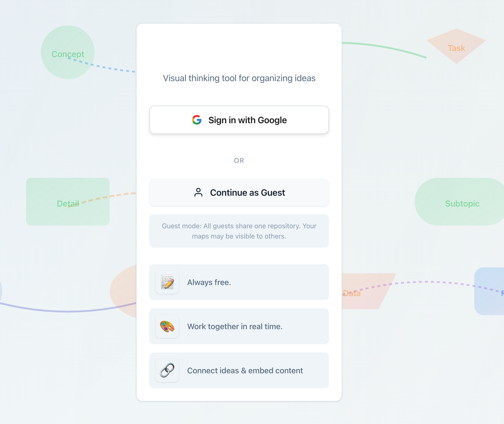The image size is (504, 424).
Task: Click the chain link icon
Action: point(167,370)
